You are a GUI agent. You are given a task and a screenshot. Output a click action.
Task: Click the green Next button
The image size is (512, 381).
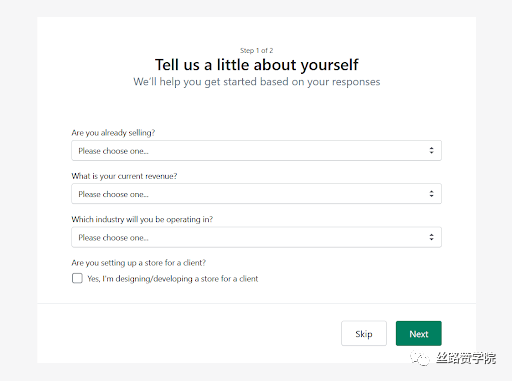[419, 333]
